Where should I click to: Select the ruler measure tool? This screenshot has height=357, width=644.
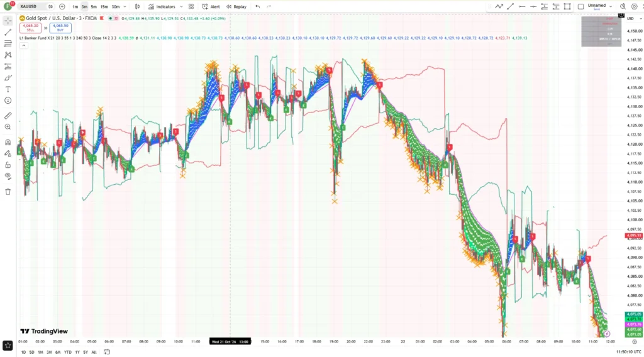(x=8, y=116)
